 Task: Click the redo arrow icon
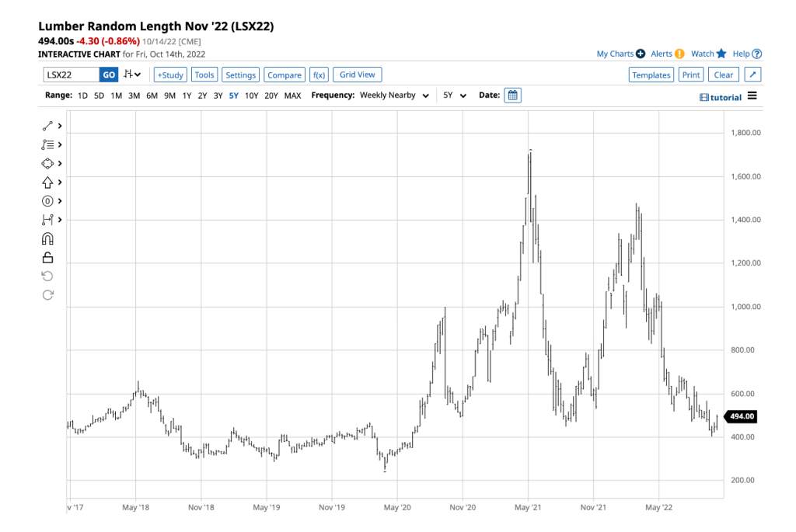[47, 295]
